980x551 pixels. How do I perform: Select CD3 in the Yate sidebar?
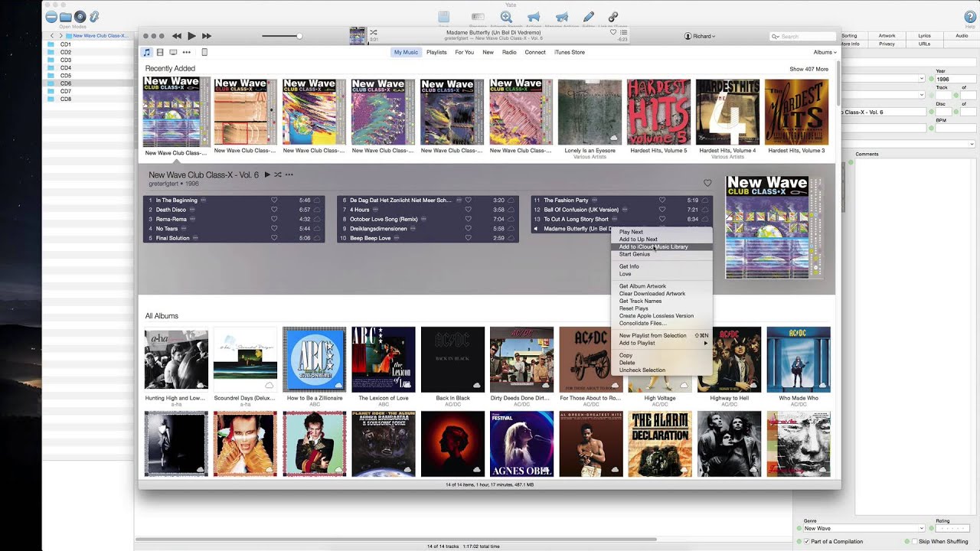(x=66, y=60)
